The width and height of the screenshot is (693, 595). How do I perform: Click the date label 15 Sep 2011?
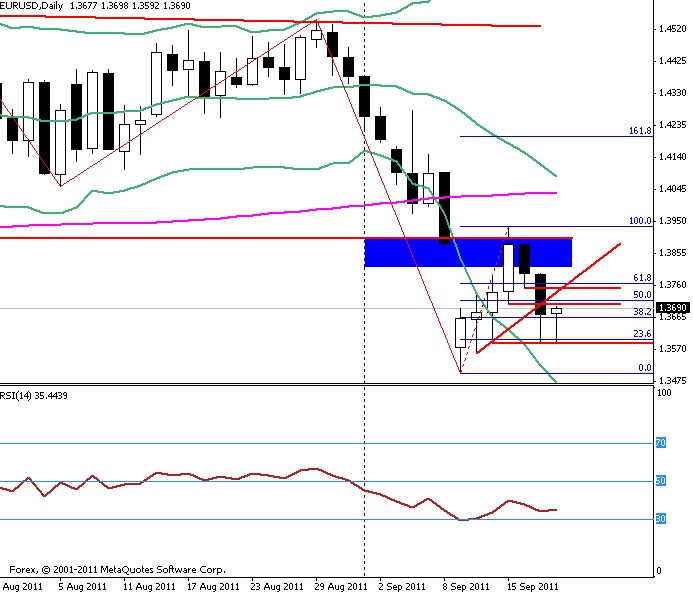pyautogui.click(x=532, y=587)
